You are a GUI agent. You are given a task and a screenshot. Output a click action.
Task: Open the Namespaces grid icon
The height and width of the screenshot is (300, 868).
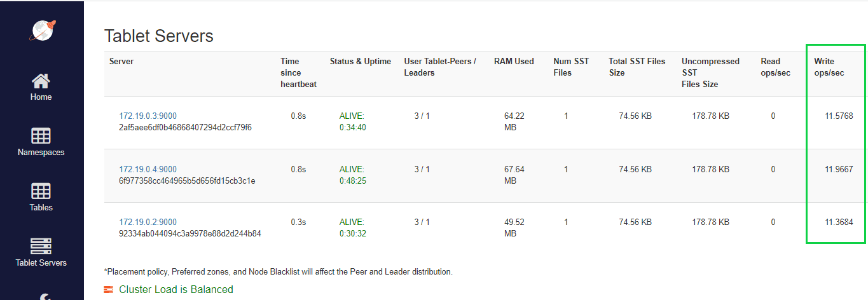[x=41, y=136]
